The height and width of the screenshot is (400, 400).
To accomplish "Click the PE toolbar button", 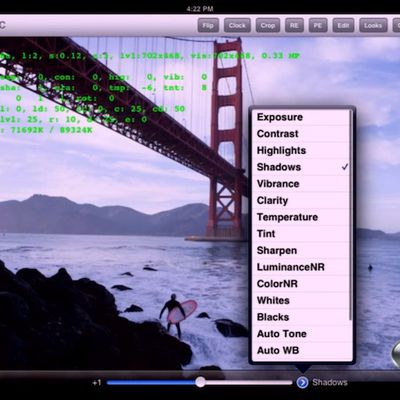I will click(318, 25).
